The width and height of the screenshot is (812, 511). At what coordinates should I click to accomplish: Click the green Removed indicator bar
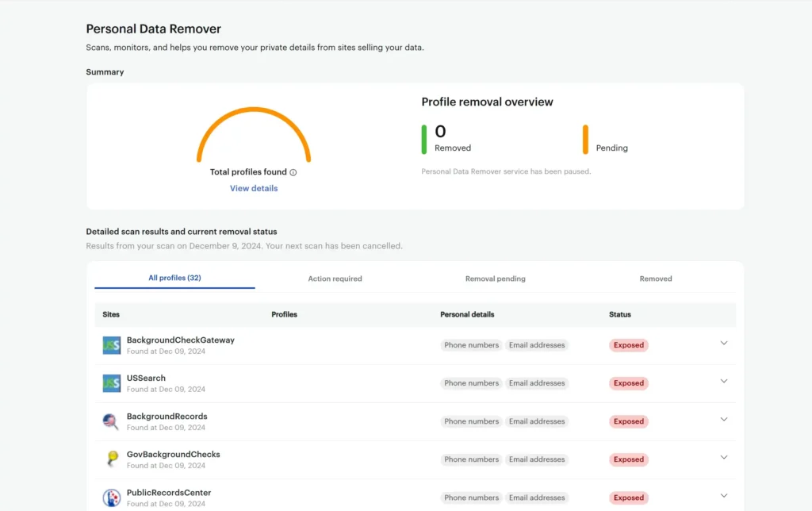tap(424, 140)
